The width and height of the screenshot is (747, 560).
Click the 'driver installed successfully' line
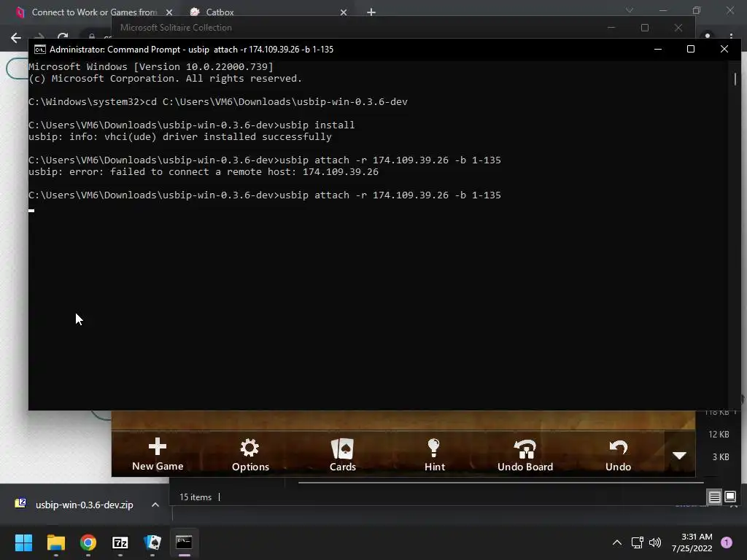[180, 136]
